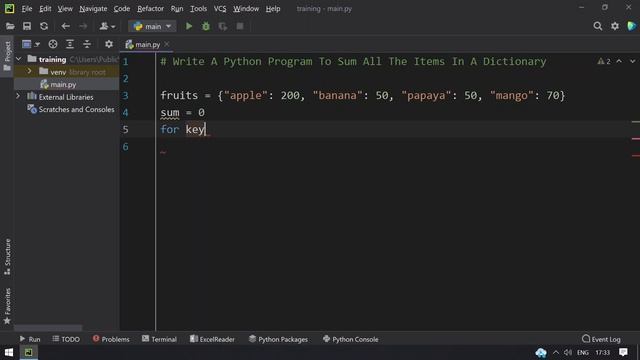Open the Refactor menu
The width and height of the screenshot is (640, 360).
tap(150, 9)
